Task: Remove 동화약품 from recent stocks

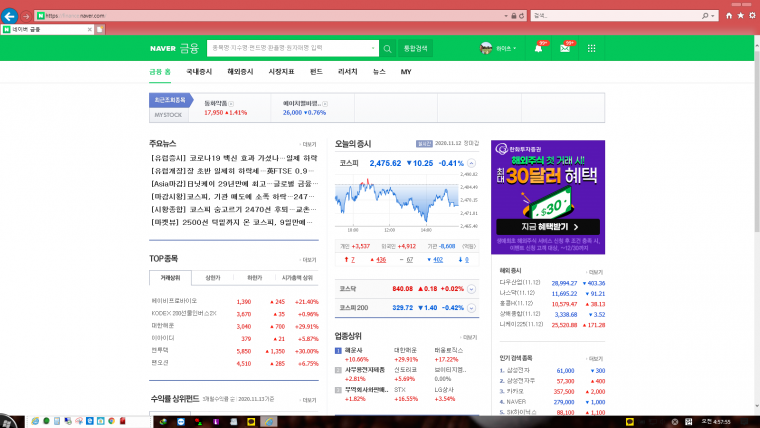Action: click(231, 104)
